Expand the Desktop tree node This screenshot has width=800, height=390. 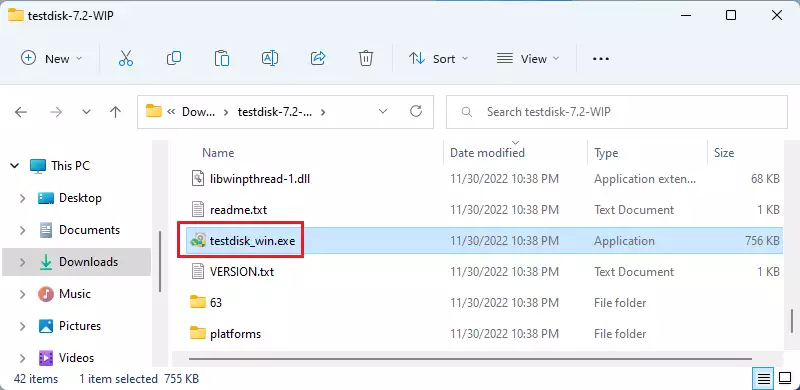click(x=22, y=198)
